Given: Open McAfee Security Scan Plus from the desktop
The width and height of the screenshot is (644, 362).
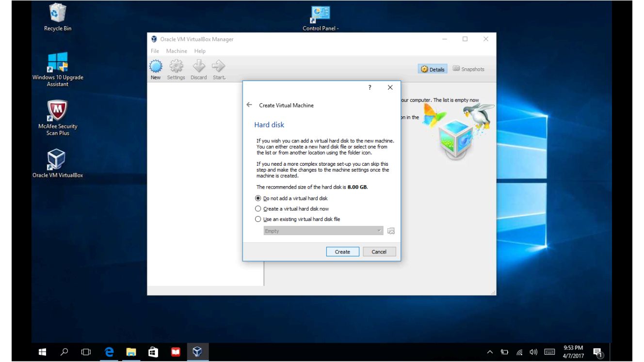Looking at the screenshot, I should pyautogui.click(x=57, y=110).
